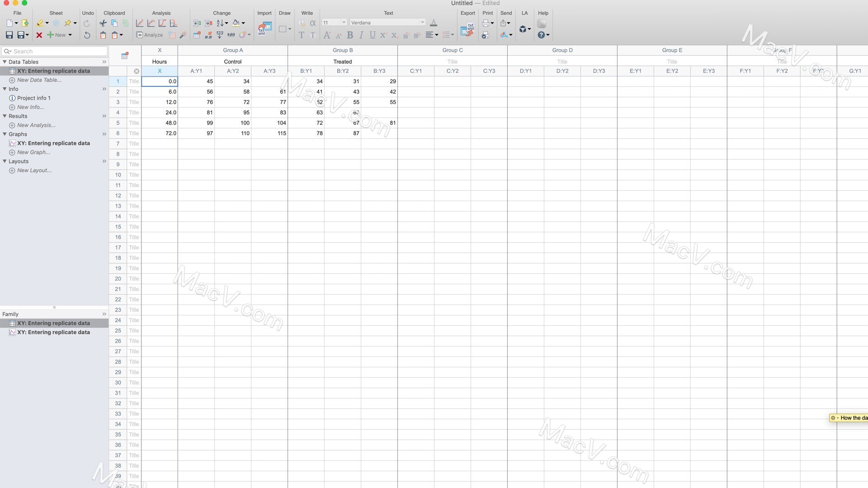
Task: Create a new project file
Action: point(9,23)
